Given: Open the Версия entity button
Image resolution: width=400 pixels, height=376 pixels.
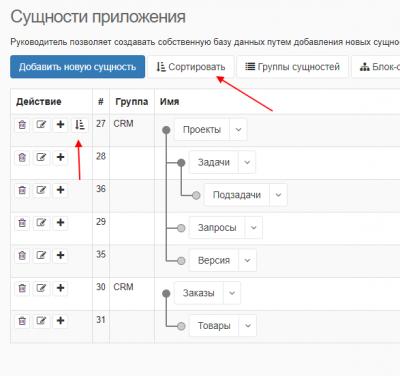Looking at the screenshot, I should pos(214,260).
